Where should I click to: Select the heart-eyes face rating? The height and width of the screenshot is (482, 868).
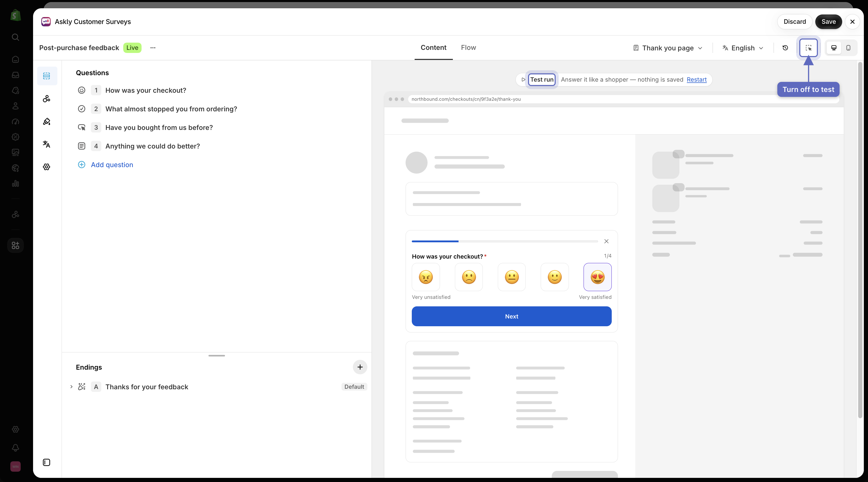coord(598,277)
